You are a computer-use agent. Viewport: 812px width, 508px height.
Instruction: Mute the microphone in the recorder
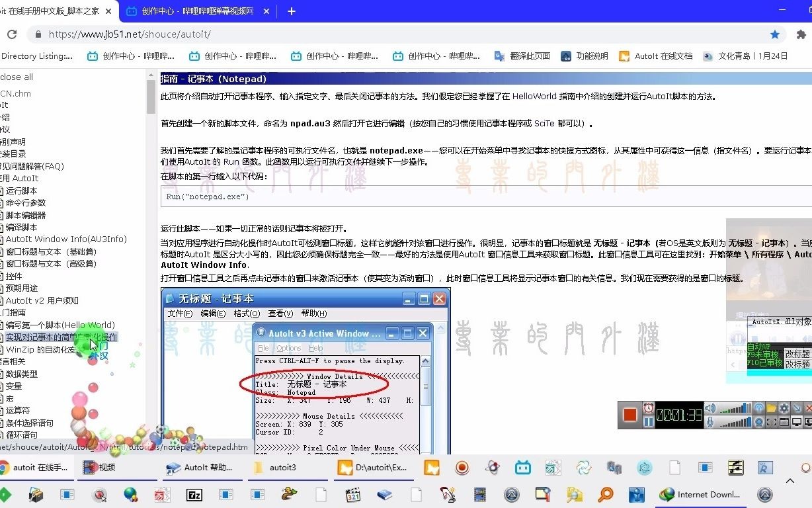coord(710,421)
